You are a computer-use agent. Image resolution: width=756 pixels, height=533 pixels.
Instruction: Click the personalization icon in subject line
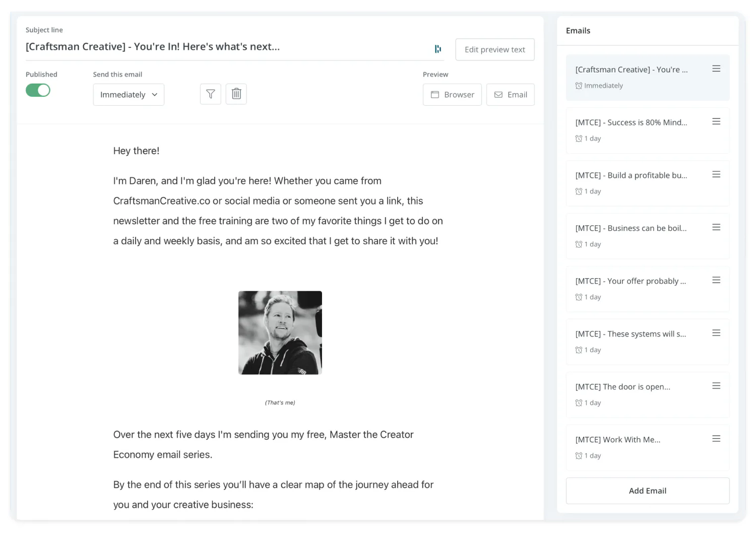click(x=437, y=49)
